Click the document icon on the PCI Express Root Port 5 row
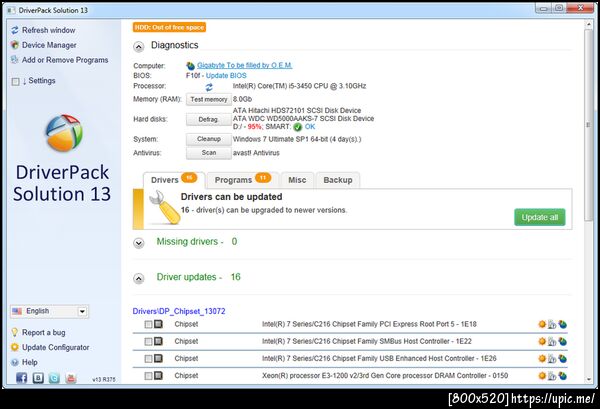600x409 pixels. click(x=552, y=324)
